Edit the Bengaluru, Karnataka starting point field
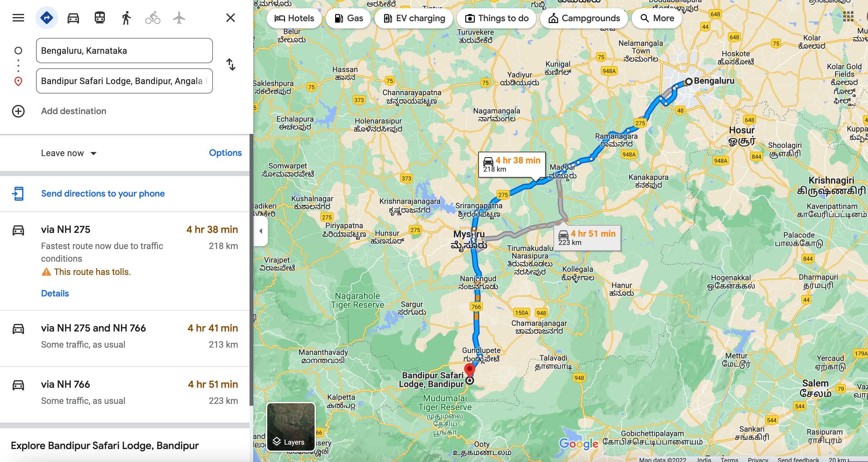868x462 pixels. 124,51
